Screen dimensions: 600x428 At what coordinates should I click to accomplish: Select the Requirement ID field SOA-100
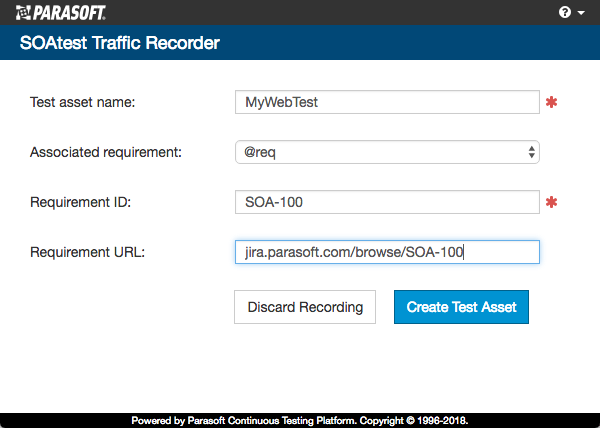[387, 202]
